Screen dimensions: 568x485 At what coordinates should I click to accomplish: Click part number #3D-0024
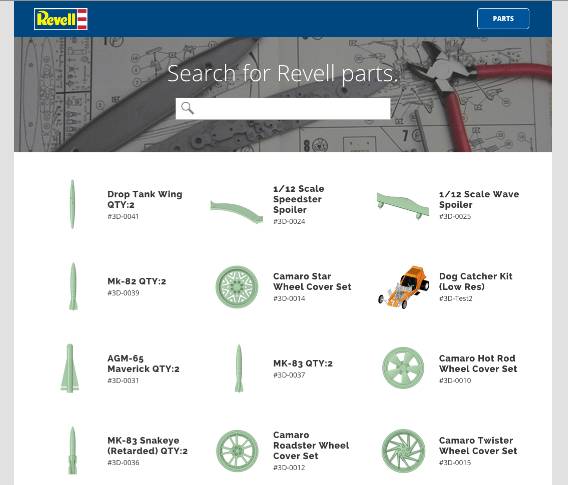click(x=289, y=221)
